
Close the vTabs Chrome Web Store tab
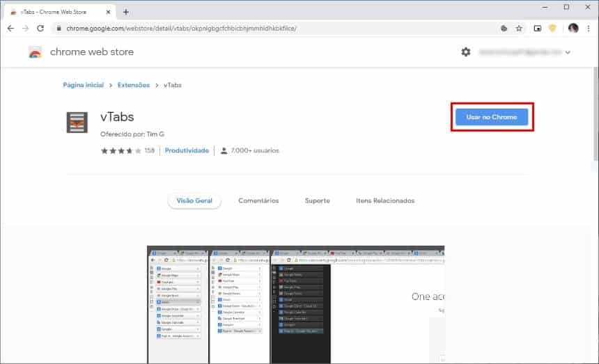click(108, 12)
